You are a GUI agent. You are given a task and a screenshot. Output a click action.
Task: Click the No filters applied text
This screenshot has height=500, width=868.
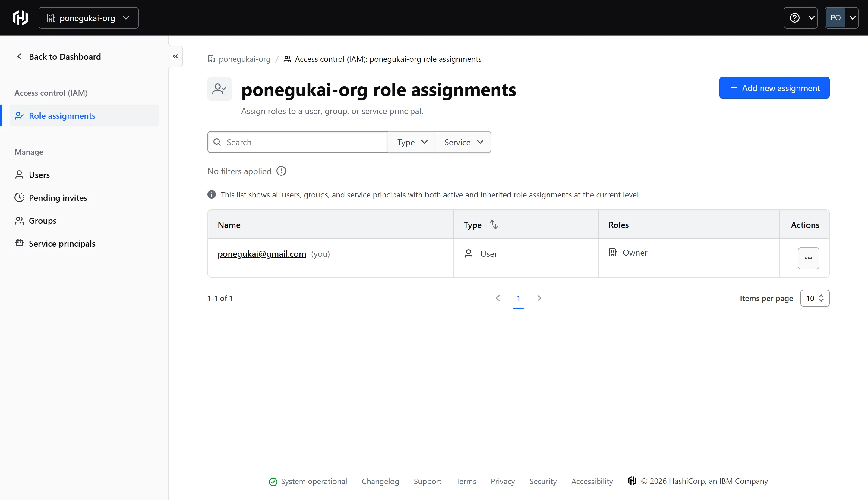pos(239,171)
